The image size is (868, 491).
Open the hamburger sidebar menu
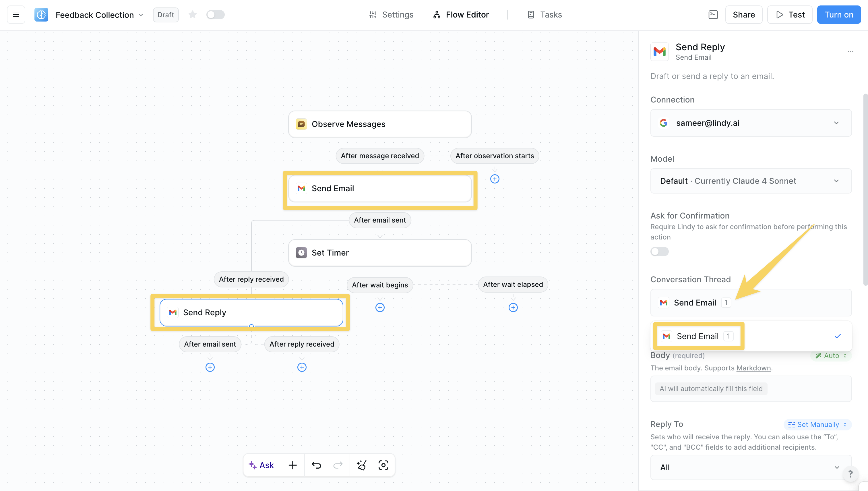click(16, 15)
